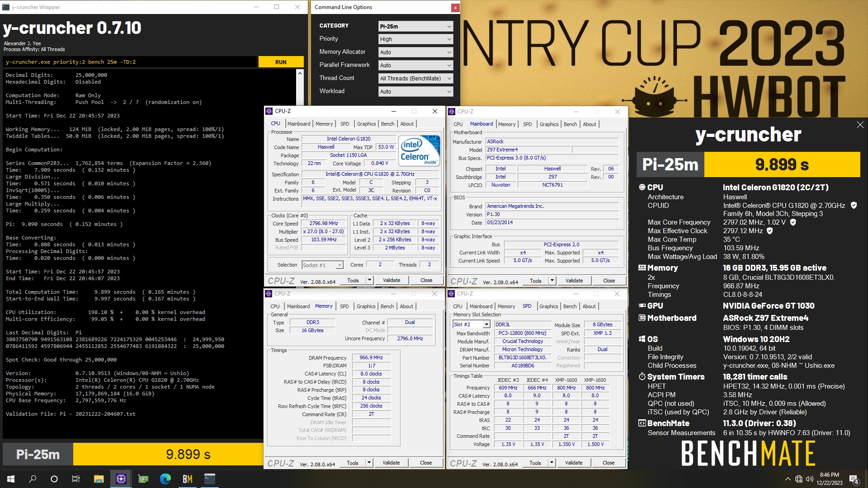868x488 pixels.
Task: Open BenchMate BM taskbar icon
Action: pyautogui.click(x=187, y=479)
